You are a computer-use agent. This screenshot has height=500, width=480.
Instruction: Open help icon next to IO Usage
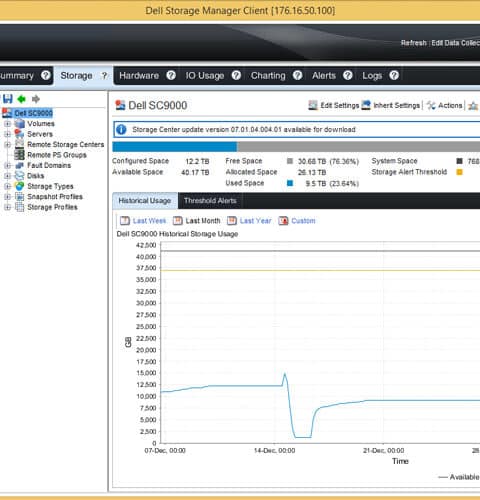(236, 75)
